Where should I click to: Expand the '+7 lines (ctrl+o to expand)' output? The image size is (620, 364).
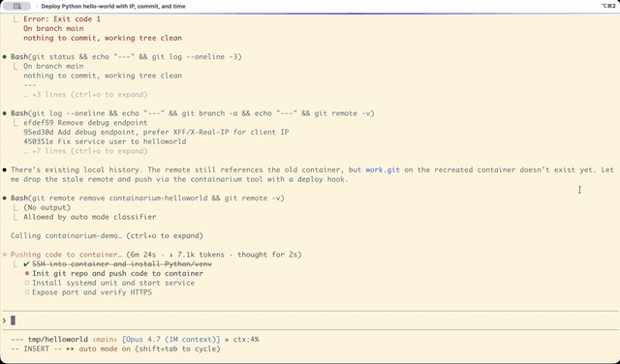85,151
